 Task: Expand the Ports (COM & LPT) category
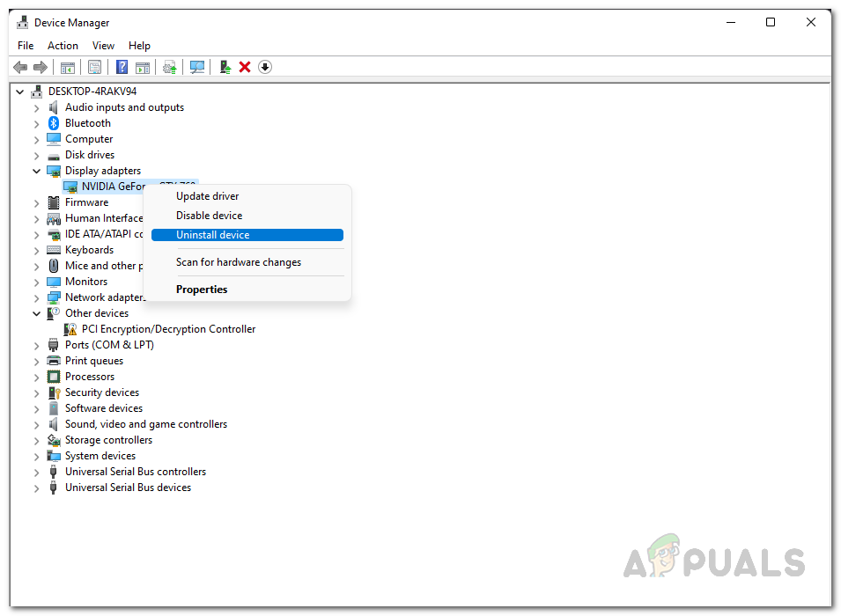click(x=36, y=346)
